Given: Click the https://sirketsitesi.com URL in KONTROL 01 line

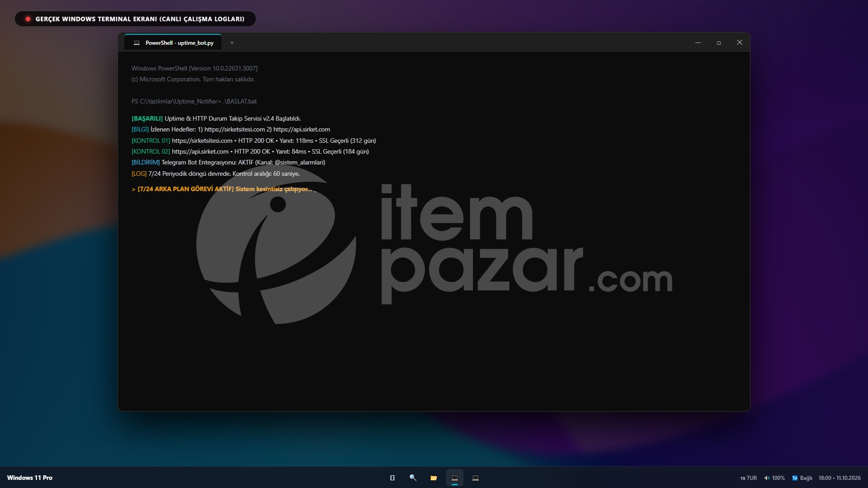Looking at the screenshot, I should pyautogui.click(x=202, y=141).
